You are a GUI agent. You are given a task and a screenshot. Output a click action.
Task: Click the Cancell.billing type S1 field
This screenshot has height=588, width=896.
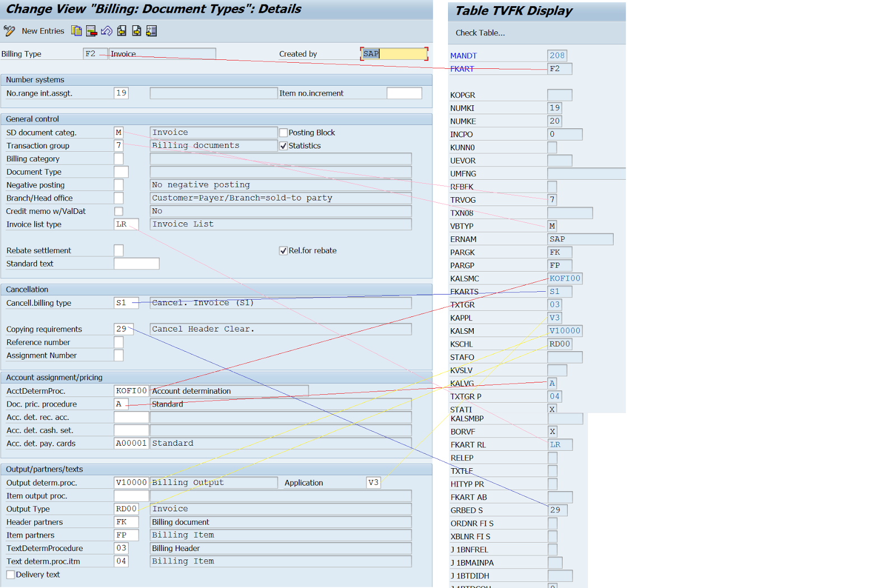pyautogui.click(x=126, y=303)
